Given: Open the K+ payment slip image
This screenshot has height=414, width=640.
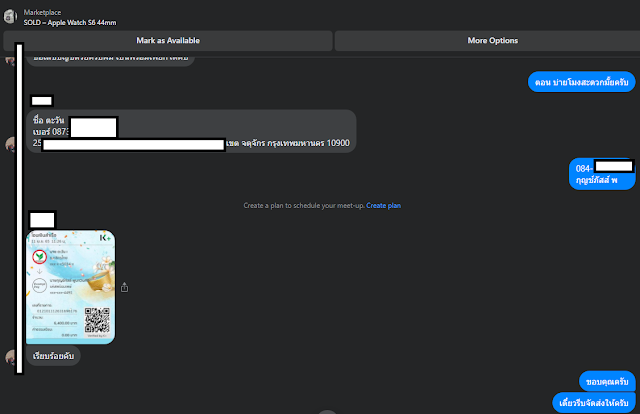Looking at the screenshot, I should pyautogui.click(x=71, y=287).
